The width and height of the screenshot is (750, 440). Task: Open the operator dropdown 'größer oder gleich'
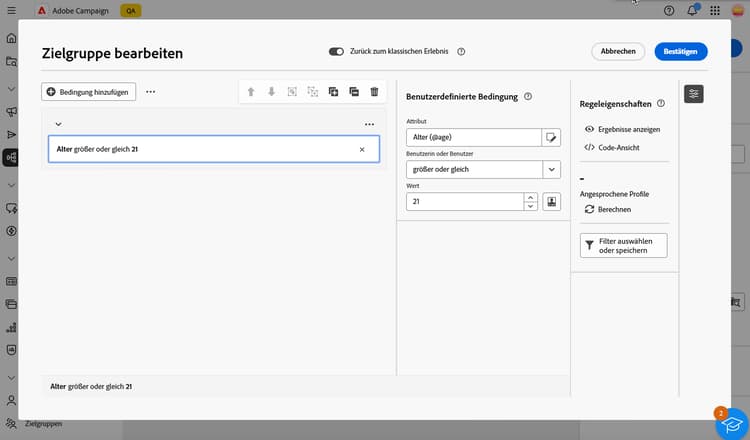point(550,169)
